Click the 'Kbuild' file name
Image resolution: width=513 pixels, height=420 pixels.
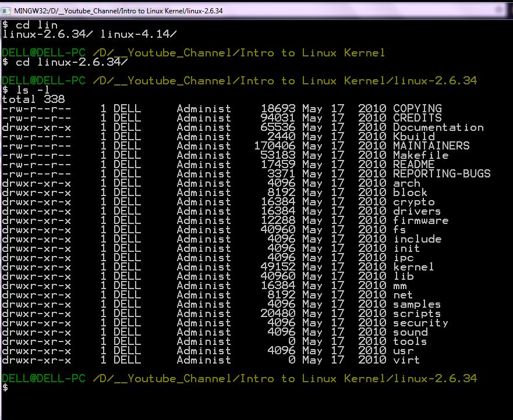(x=414, y=136)
